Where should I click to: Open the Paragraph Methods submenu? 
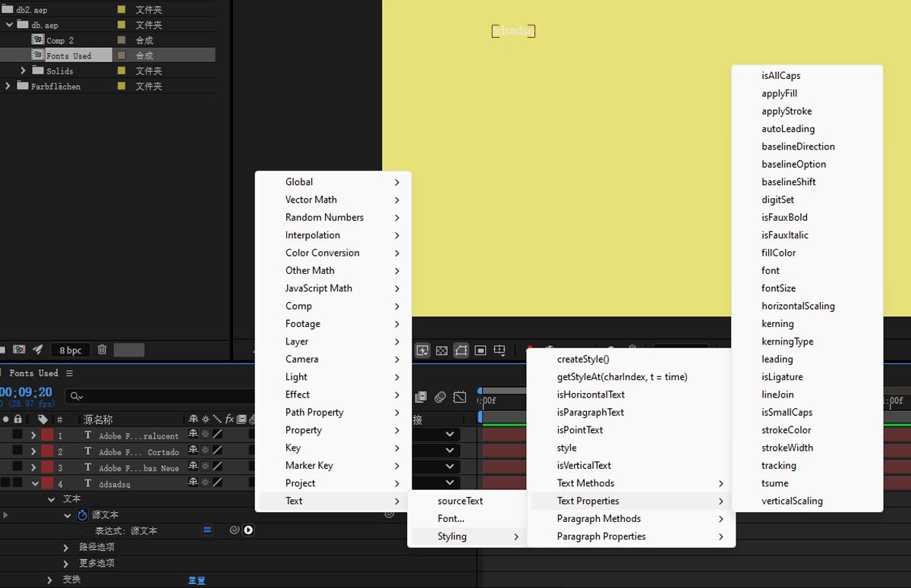point(631,518)
